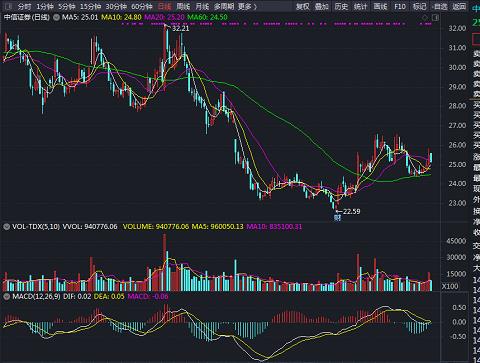Click the 28.00 price axis label

(x=457, y=106)
